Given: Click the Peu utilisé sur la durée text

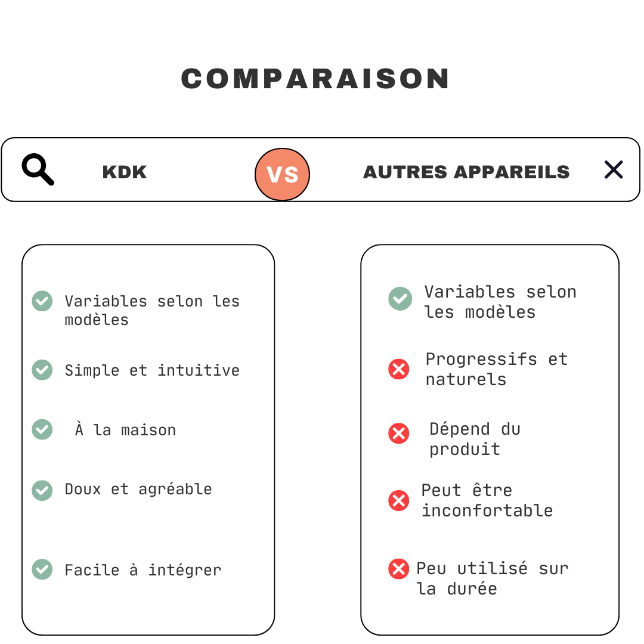Looking at the screenshot, I should [492, 578].
